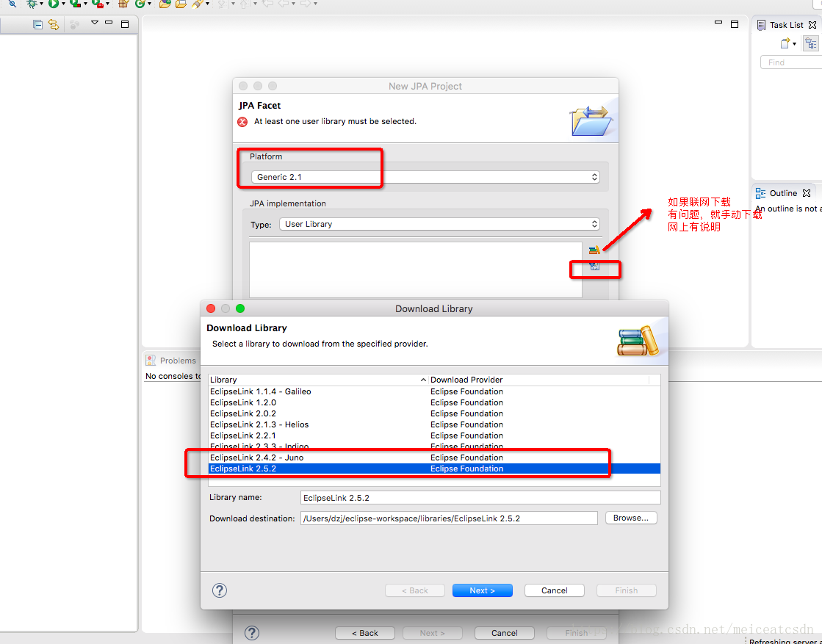Image resolution: width=822 pixels, height=644 pixels.
Task: Minimize the editor area
Action: coord(718,23)
